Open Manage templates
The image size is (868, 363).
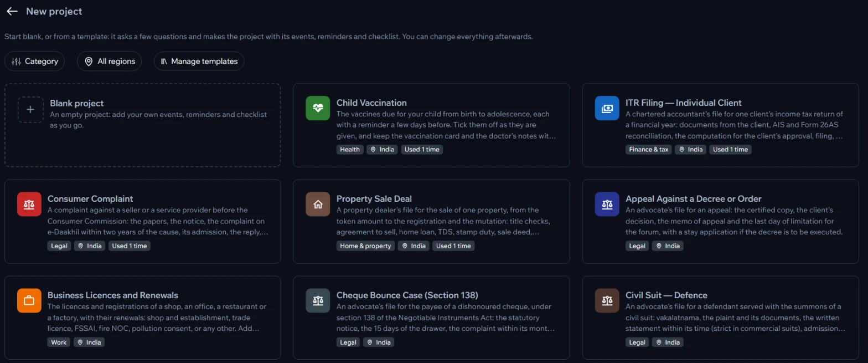(199, 62)
